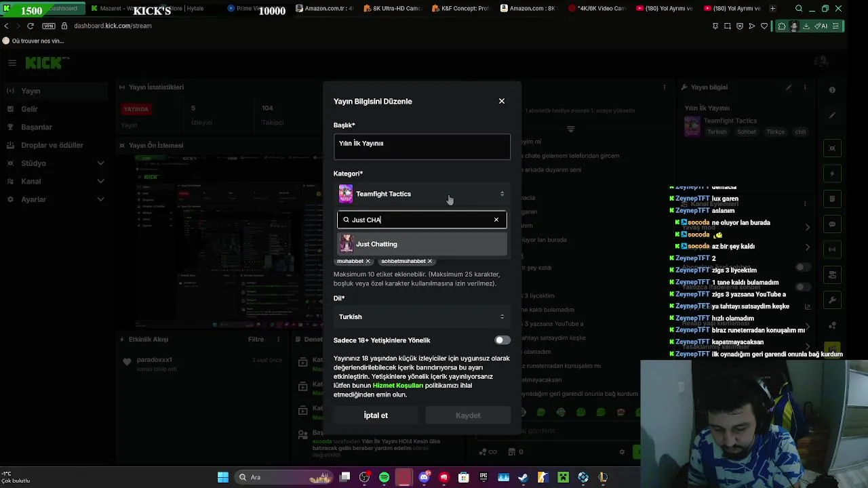Click the İptal et button
The image size is (868, 488).
click(376, 415)
